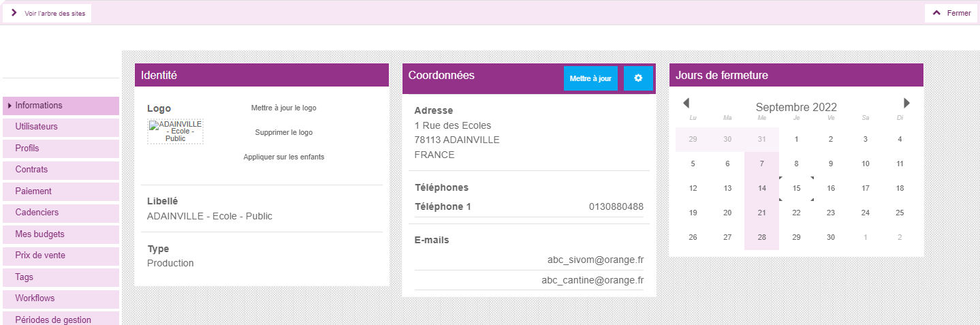
Task: Open Cadenciers menu item
Action: (61, 213)
